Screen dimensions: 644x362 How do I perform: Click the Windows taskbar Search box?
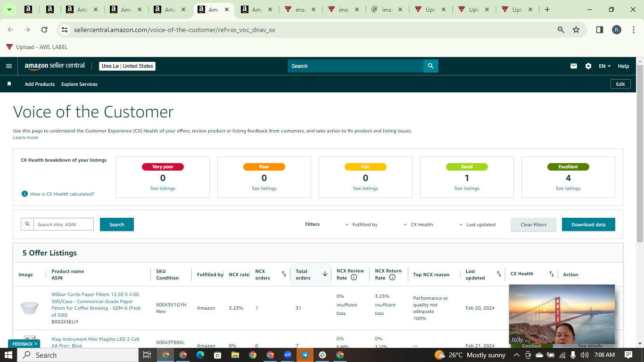tap(78, 355)
